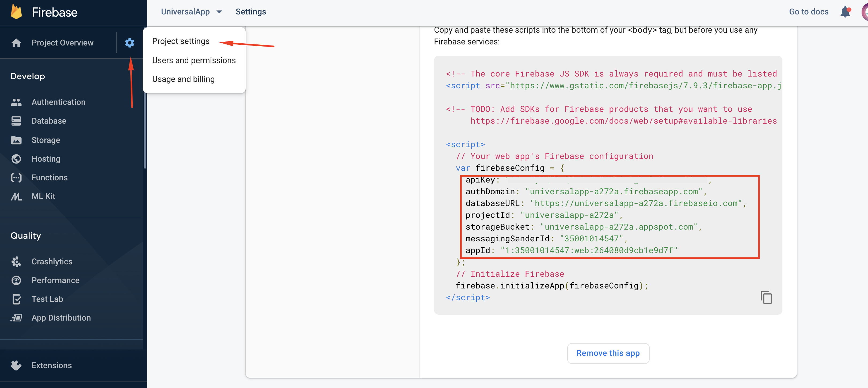Open App Distribution under Quality
Screen dimensions: 868x388
(x=61, y=318)
